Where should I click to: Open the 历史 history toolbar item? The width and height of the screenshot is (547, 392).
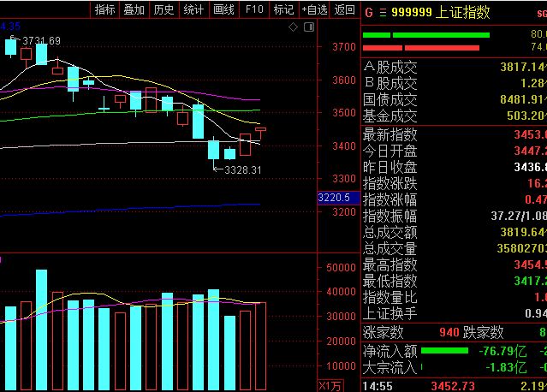[x=164, y=9]
